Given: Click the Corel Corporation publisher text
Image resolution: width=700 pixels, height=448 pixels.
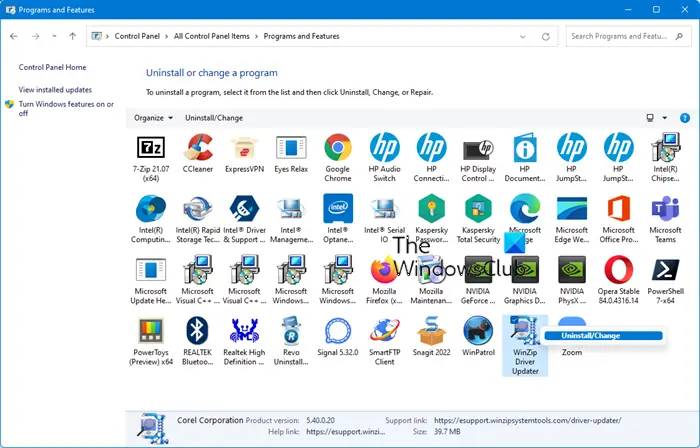Looking at the screenshot, I should [210, 420].
